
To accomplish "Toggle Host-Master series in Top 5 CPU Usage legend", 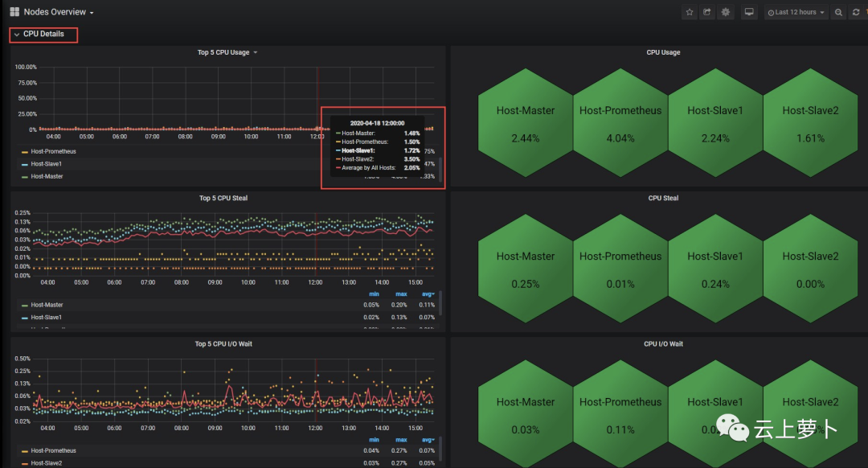I will [x=47, y=176].
